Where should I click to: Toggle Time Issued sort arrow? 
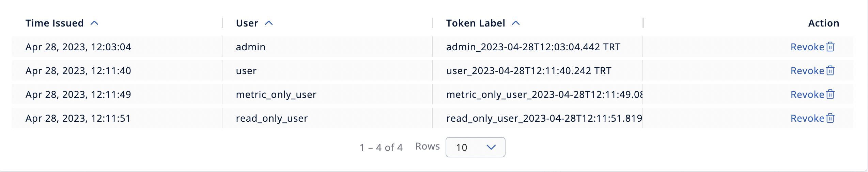pyautogui.click(x=94, y=23)
